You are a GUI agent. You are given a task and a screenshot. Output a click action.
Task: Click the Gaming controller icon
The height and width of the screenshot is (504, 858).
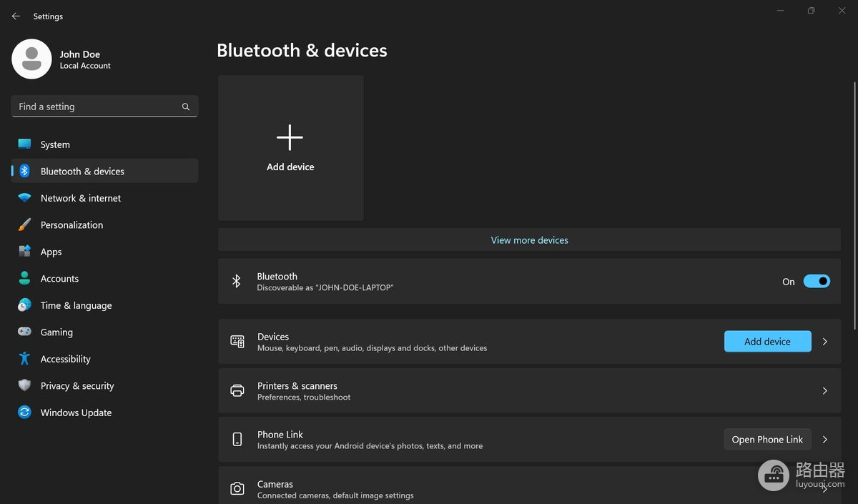click(24, 332)
